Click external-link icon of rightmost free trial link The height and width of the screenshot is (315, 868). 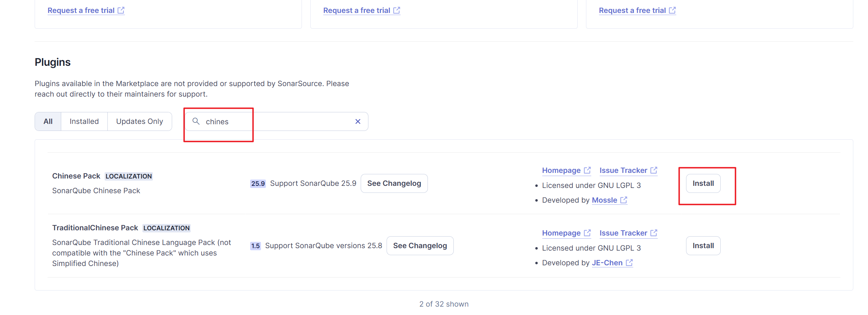672,10
